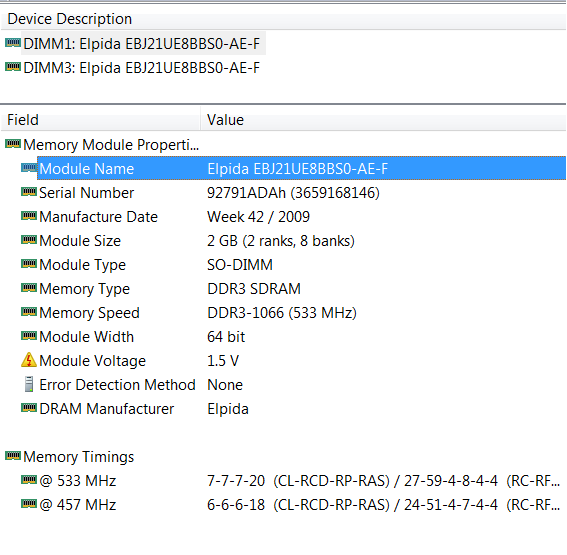Select the @ 533 MHz timing label
The height and width of the screenshot is (555, 567).
[78, 481]
